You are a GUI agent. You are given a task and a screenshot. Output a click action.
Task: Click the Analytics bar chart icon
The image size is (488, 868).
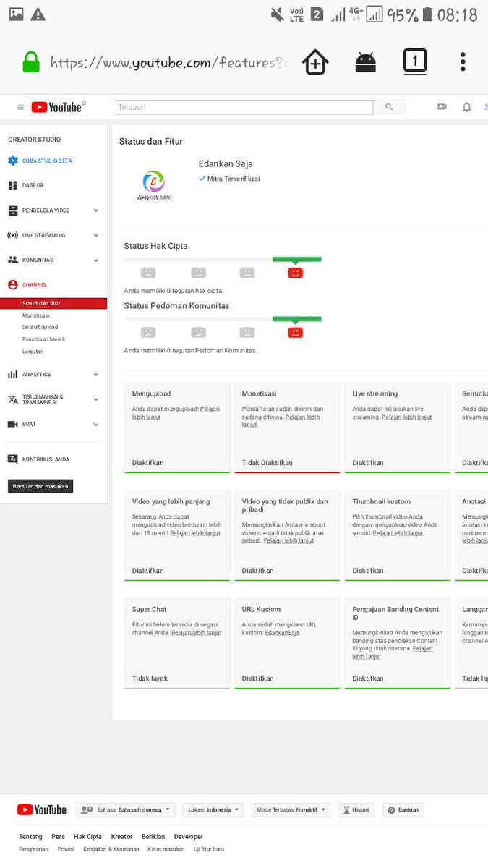pyautogui.click(x=12, y=375)
